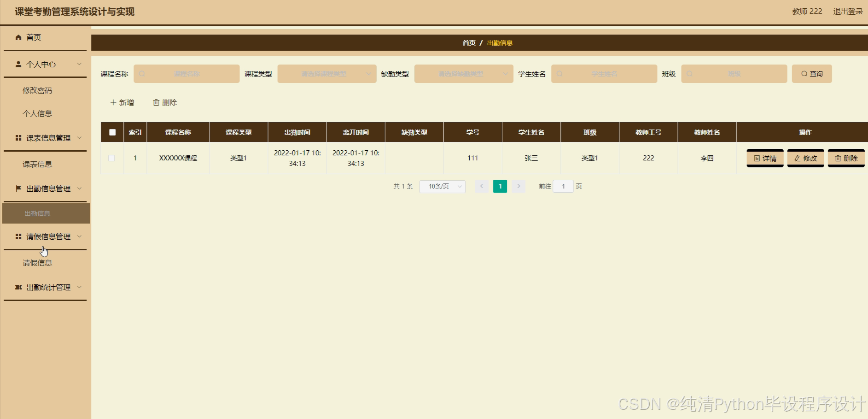Click 详情 for XXXXXX课程 row
This screenshot has width=868, height=419.
[x=765, y=159]
